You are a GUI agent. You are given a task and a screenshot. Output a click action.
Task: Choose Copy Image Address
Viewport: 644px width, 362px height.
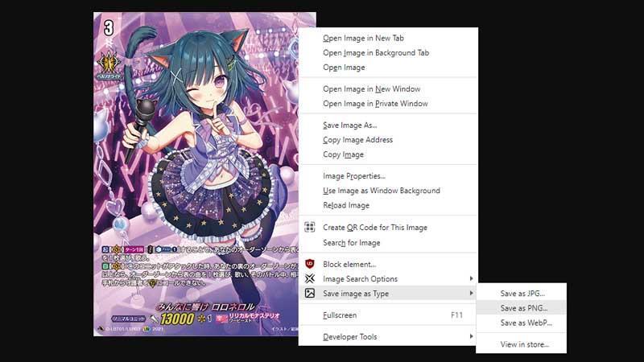click(388, 140)
